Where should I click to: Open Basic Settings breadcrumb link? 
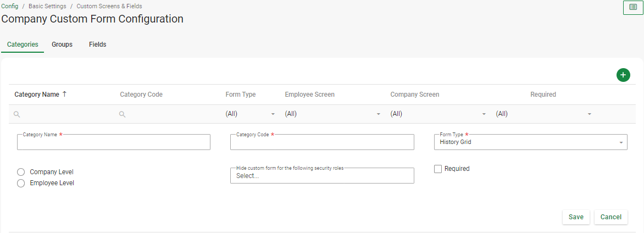[47, 6]
